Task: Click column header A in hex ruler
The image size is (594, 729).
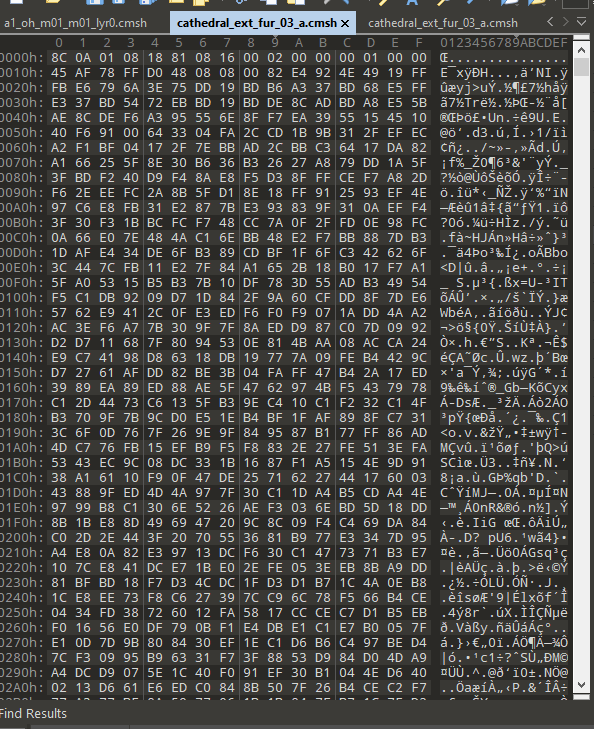Action: point(299,43)
